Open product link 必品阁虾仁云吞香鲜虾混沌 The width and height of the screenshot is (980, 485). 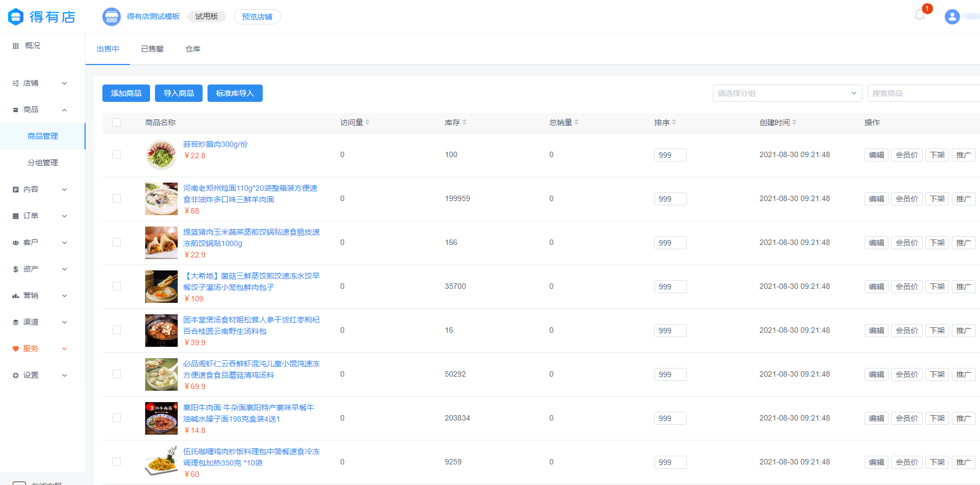251,370
